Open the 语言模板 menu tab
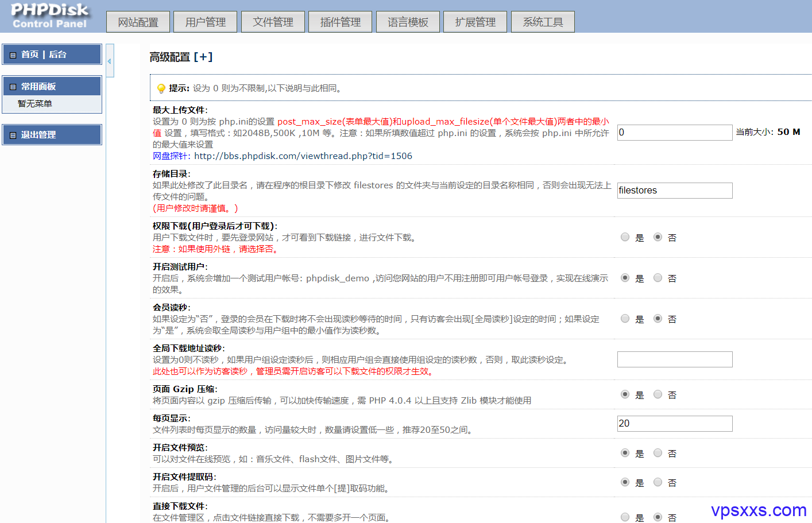Image resolution: width=812 pixels, height=523 pixels. pos(408,22)
